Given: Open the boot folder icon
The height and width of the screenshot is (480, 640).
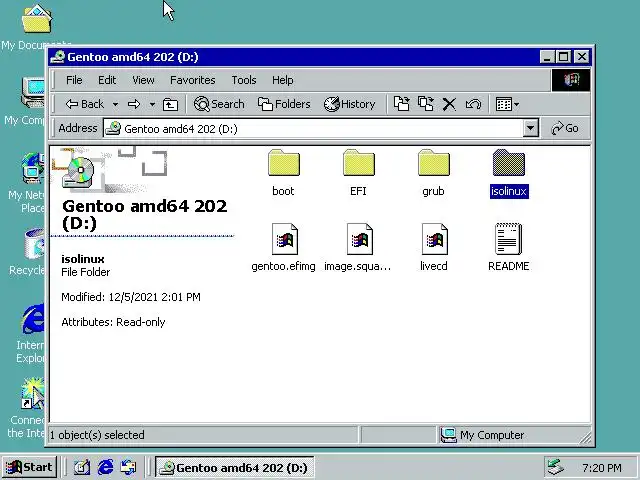Looking at the screenshot, I should [x=284, y=163].
